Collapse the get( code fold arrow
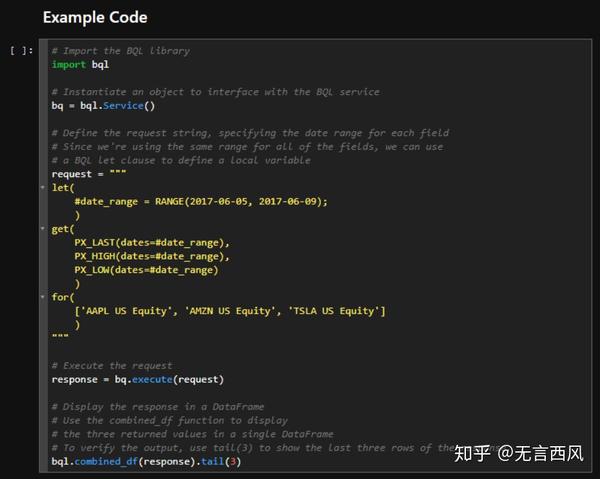 point(43,228)
